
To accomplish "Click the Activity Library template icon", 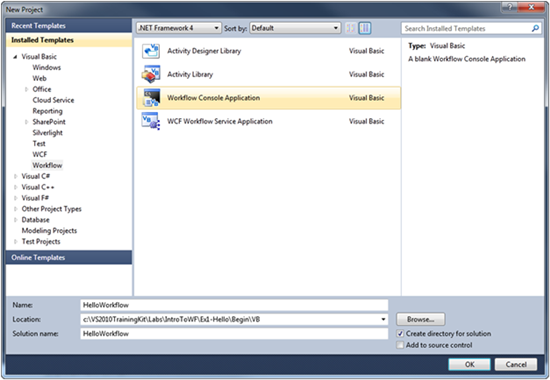I will coord(151,74).
